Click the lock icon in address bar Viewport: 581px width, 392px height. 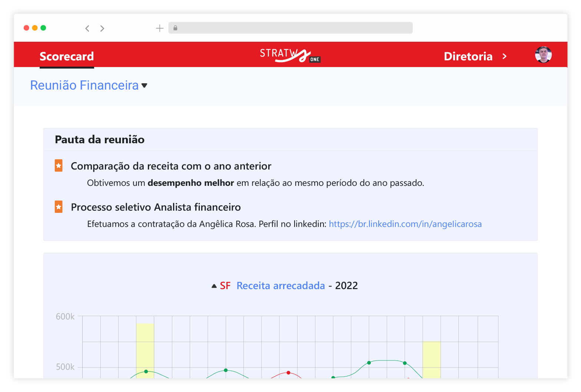[175, 28]
